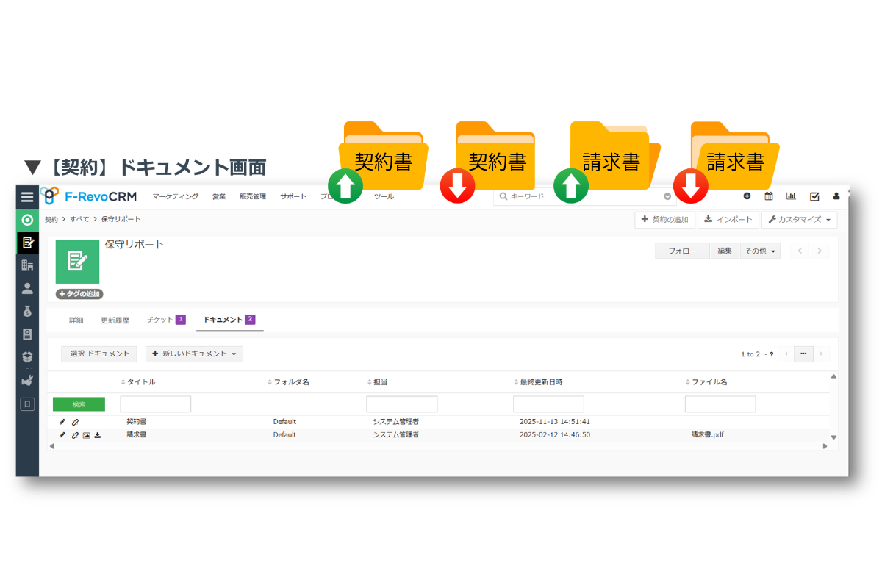Open the マーケティング menu
Screen dimensions: 882x588
[x=176, y=196]
